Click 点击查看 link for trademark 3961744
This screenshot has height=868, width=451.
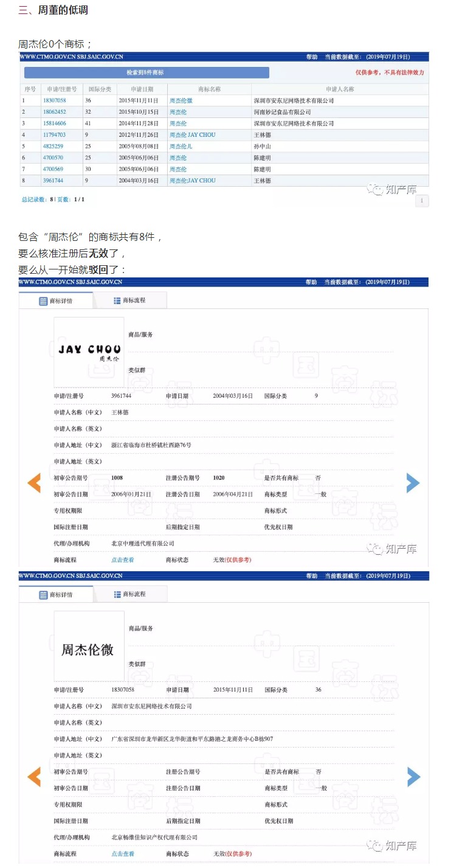point(123,560)
